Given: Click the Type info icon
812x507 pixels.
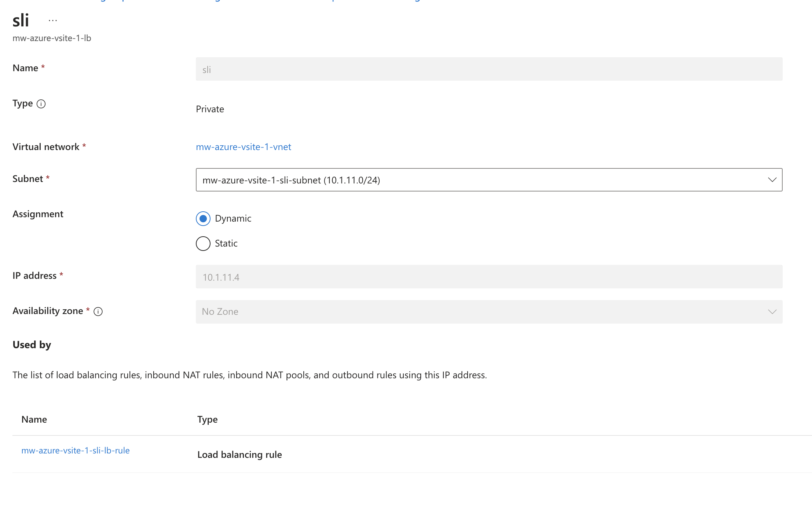Looking at the screenshot, I should coord(41,104).
